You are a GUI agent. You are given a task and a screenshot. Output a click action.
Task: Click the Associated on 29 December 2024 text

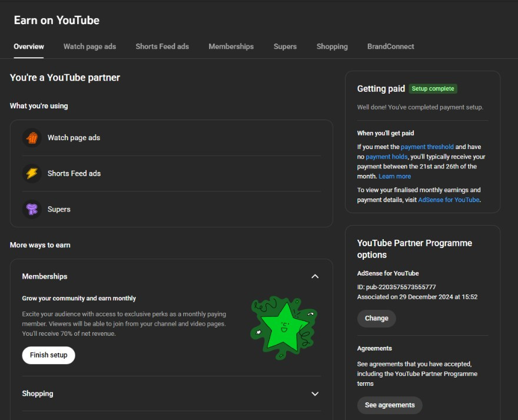pos(417,297)
